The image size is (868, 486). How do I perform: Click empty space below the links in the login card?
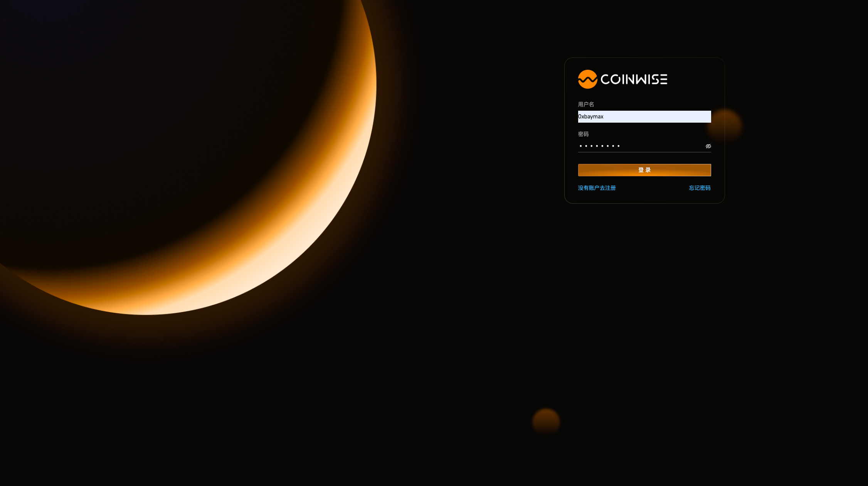coord(644,197)
